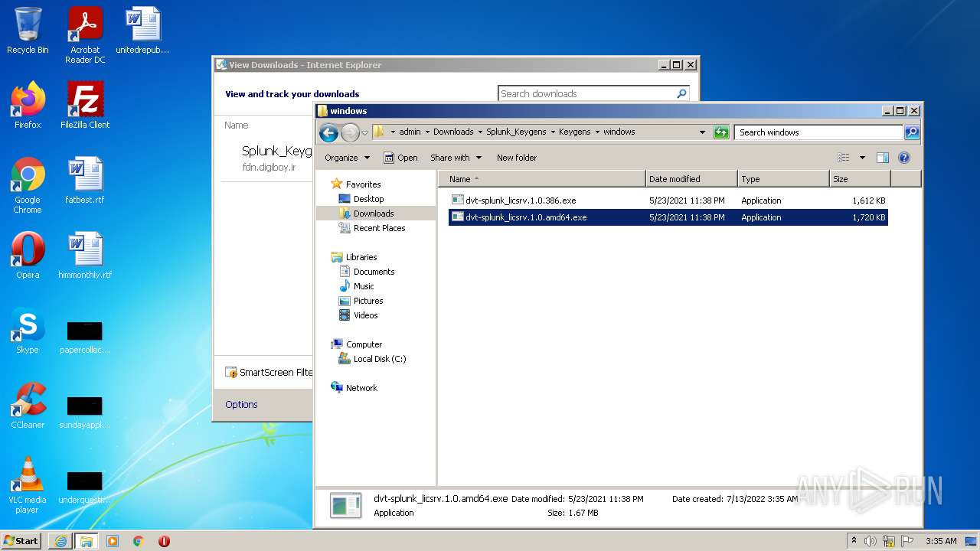Sort by the Size column header
Viewport: 980px width, 551px height.
click(x=860, y=179)
